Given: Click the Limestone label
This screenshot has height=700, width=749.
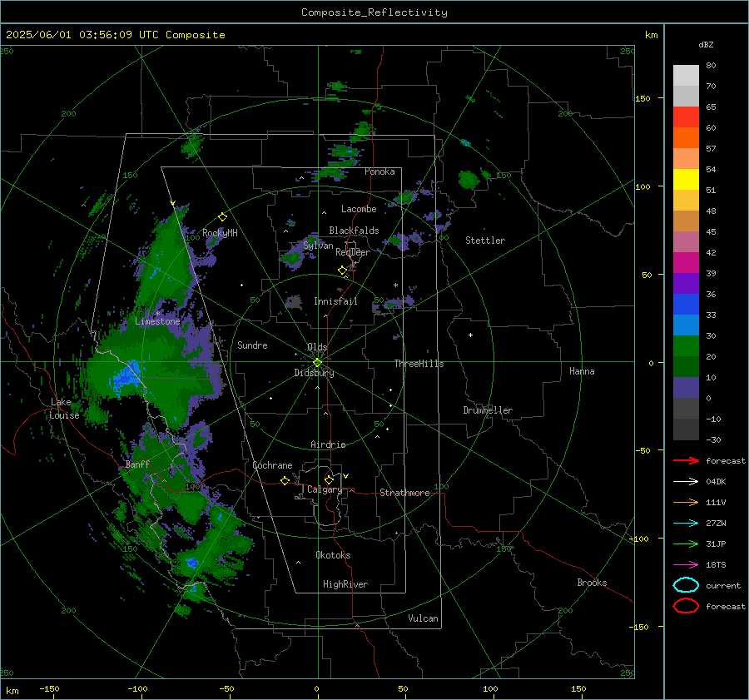Looking at the screenshot, I should [x=157, y=321].
